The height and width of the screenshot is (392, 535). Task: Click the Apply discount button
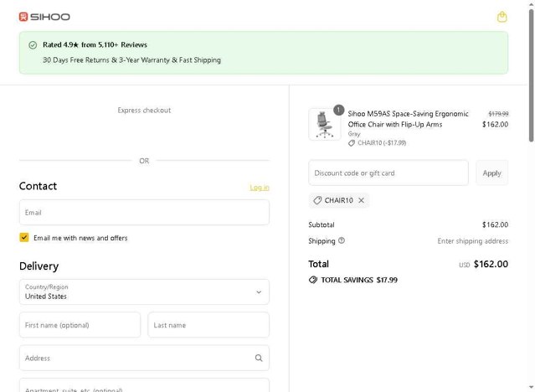[491, 173]
